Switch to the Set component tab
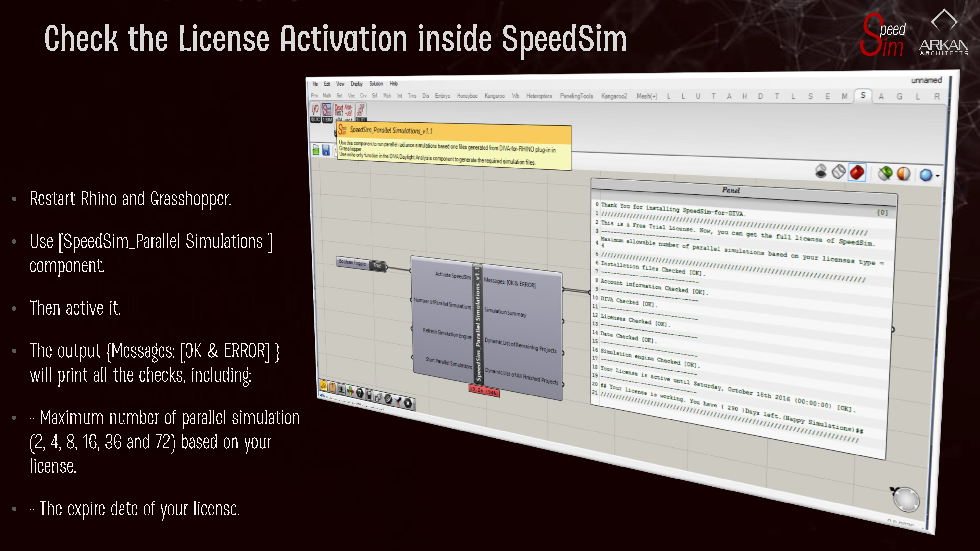 click(x=339, y=96)
